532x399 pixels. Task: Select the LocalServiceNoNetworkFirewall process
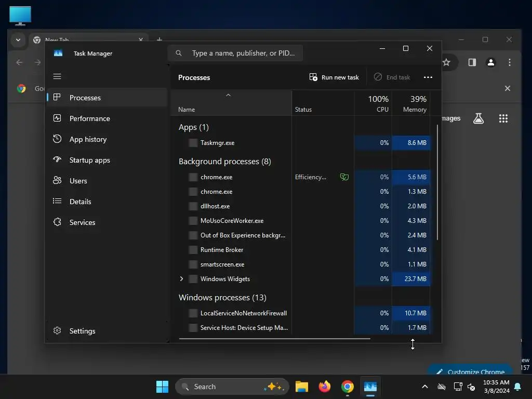pyautogui.click(x=301, y=313)
